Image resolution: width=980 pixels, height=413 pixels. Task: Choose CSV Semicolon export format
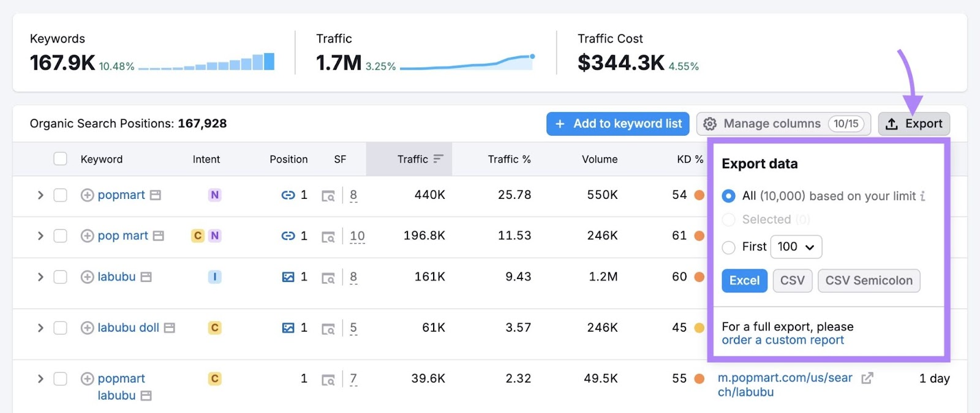click(x=868, y=281)
